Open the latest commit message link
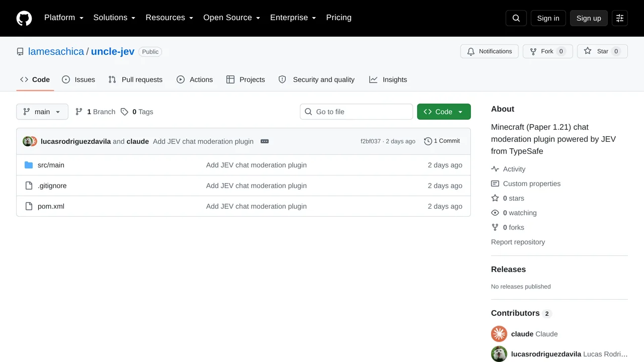644x362 pixels. tap(203, 141)
